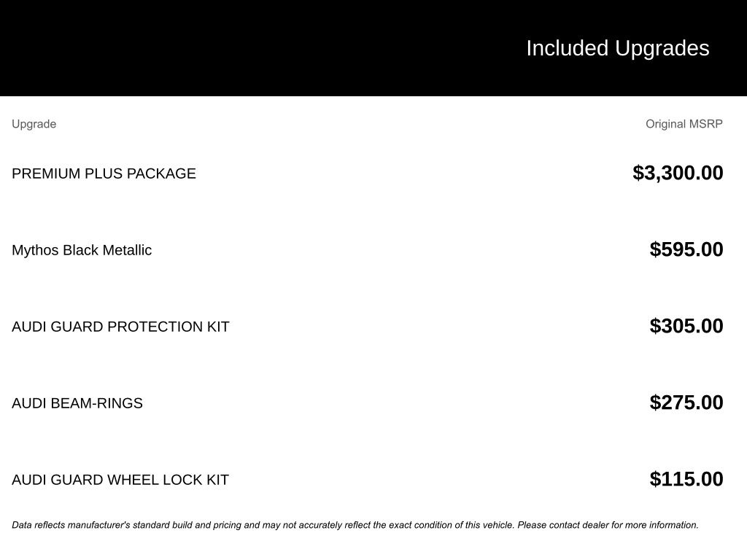
Task: Select the Original MSRP column header
Action: pos(684,124)
